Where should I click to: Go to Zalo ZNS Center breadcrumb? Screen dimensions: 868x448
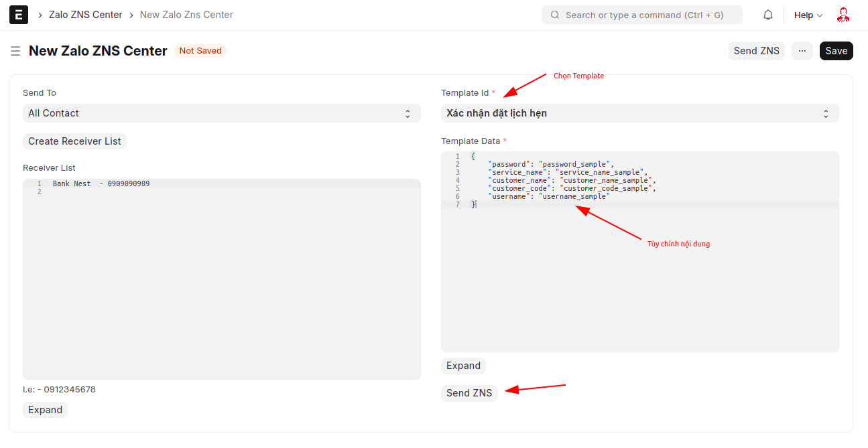[x=86, y=15]
